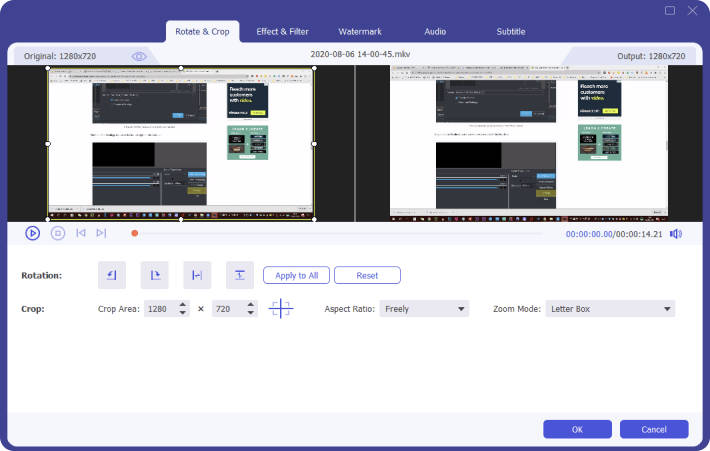
Task: Center the crop area icon
Action: click(281, 309)
